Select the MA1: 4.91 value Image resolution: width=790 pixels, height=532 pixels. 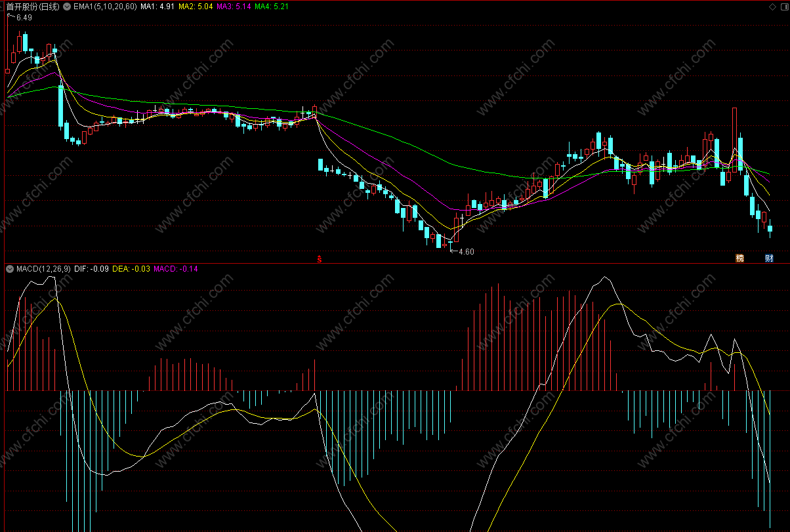157,7
